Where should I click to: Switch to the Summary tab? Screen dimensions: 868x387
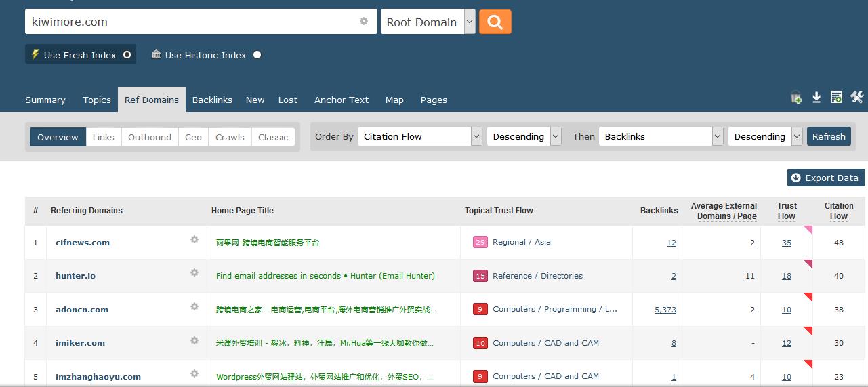pos(45,100)
